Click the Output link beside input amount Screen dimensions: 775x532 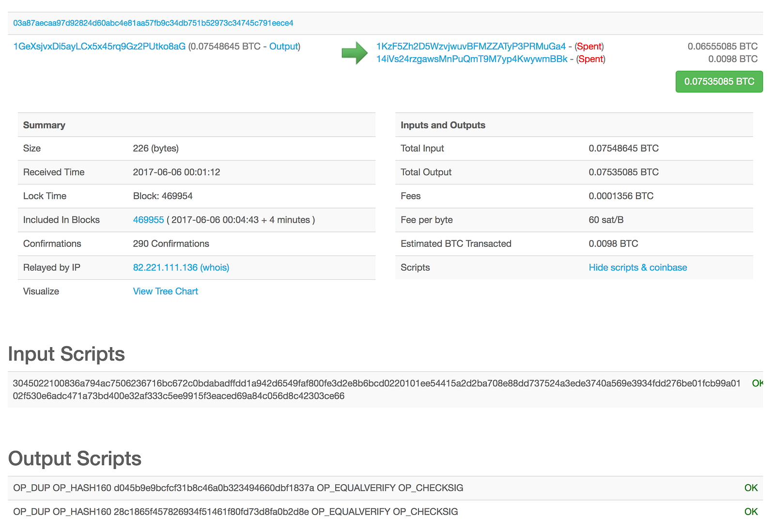283,46
